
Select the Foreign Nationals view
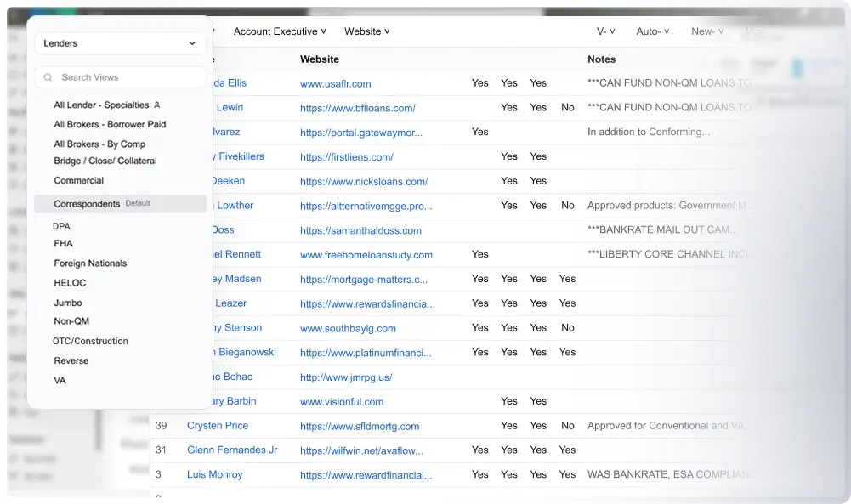click(90, 263)
